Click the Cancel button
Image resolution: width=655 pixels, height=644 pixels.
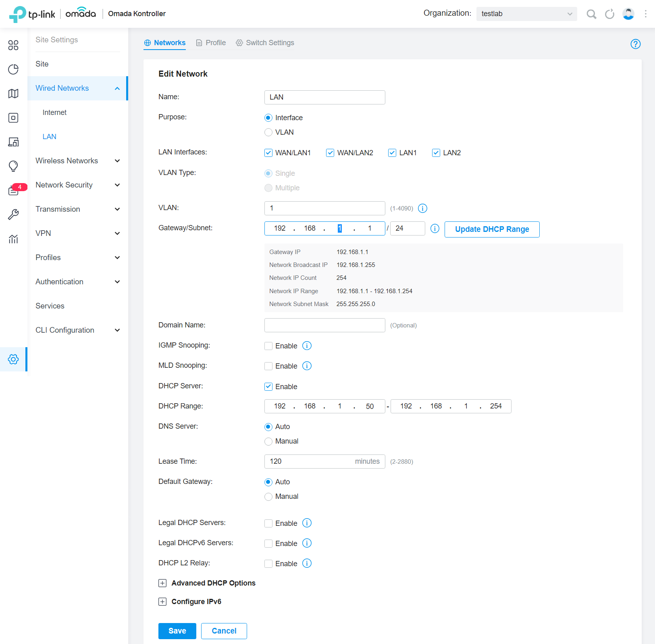(224, 631)
